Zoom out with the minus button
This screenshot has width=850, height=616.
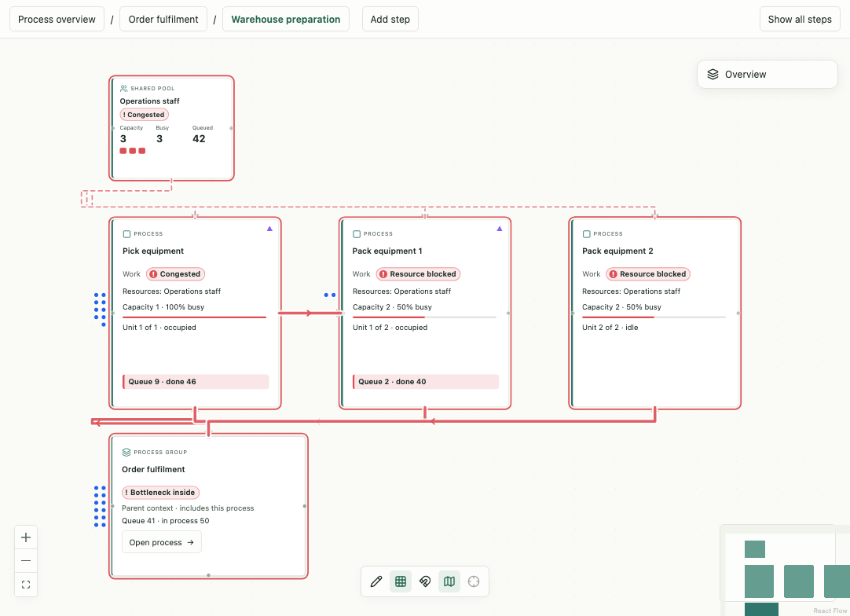[25, 561]
